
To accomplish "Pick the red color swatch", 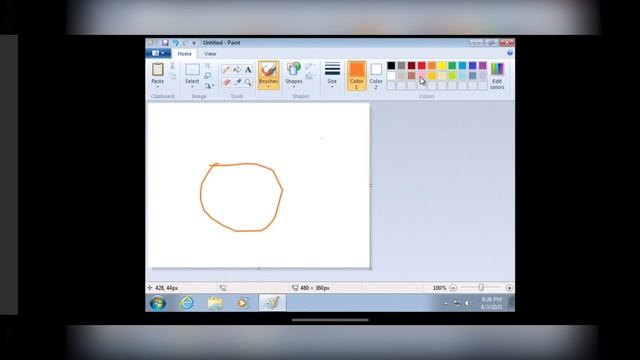I will click(x=422, y=65).
